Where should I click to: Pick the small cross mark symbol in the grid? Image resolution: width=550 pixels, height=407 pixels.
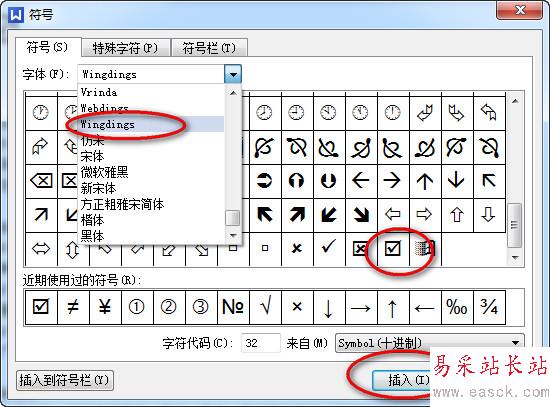point(297,248)
